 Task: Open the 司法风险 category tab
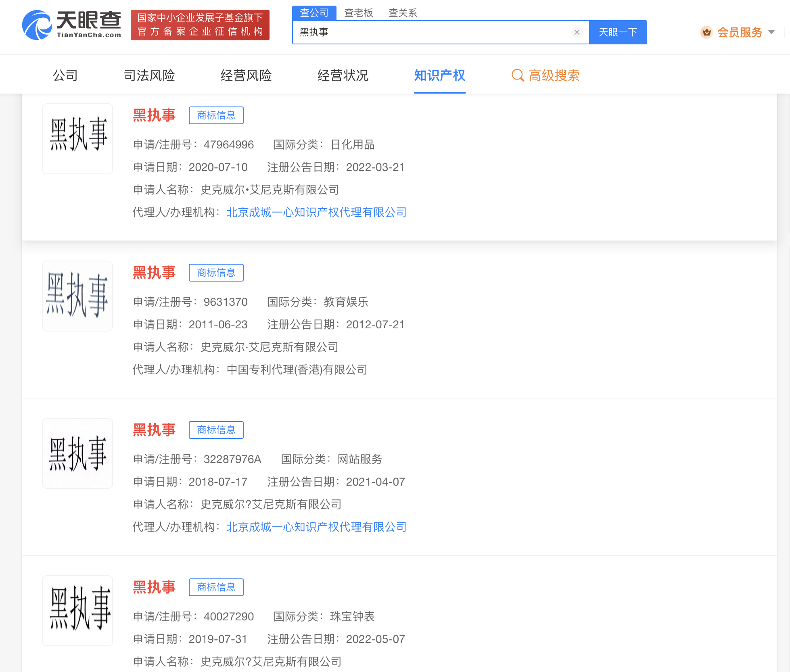pyautogui.click(x=149, y=75)
